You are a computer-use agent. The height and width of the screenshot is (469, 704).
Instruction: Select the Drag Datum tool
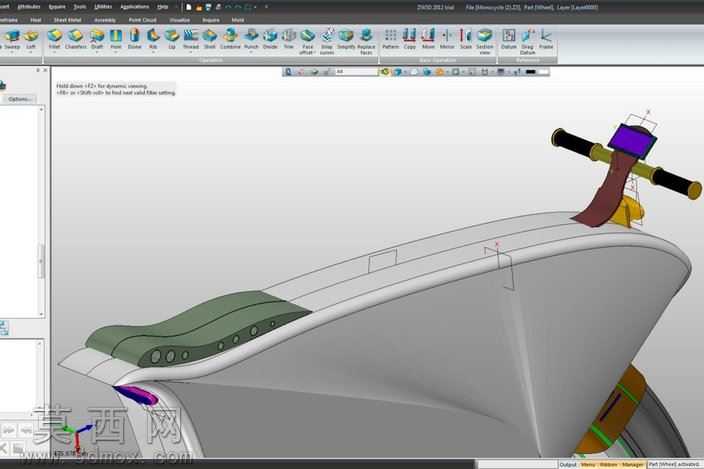pyautogui.click(x=528, y=42)
